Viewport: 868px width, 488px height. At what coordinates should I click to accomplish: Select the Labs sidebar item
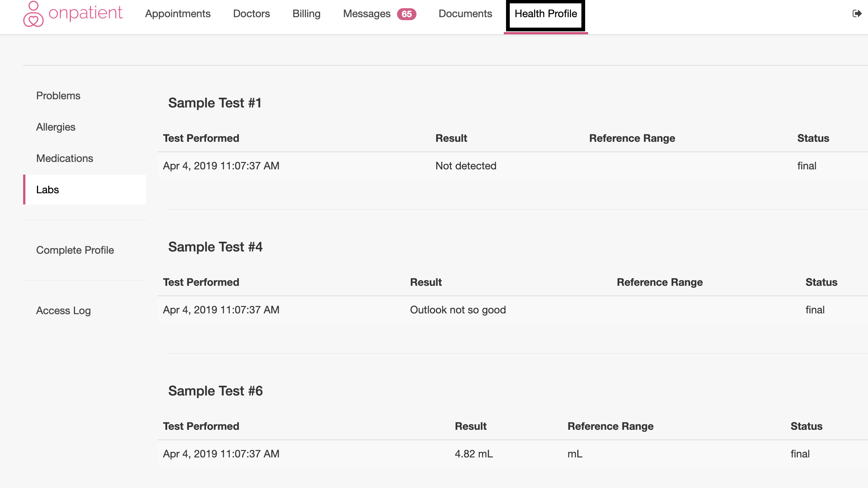[x=47, y=190]
